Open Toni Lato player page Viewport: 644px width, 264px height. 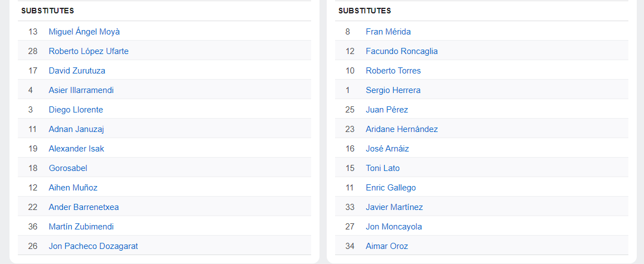click(383, 168)
